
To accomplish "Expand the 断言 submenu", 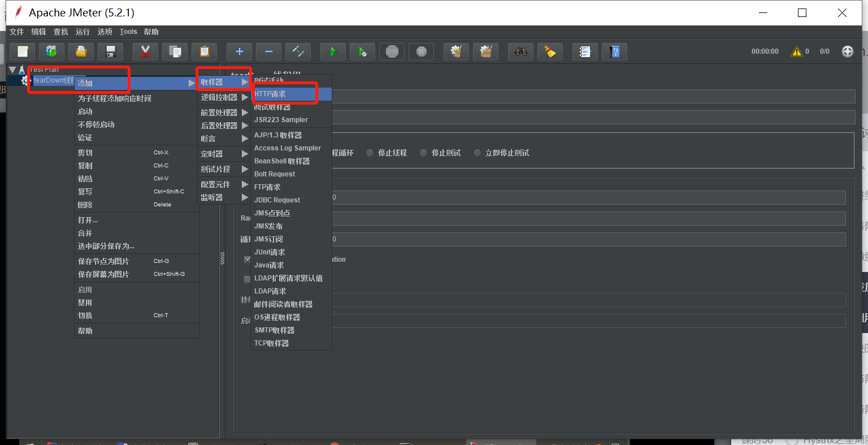I will tap(224, 139).
